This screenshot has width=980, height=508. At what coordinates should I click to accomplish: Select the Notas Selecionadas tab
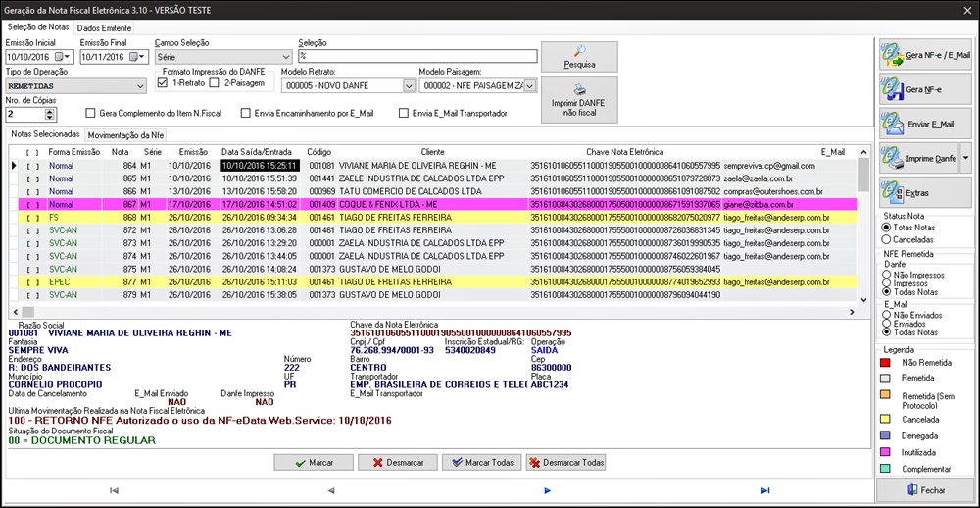pyautogui.click(x=45, y=134)
